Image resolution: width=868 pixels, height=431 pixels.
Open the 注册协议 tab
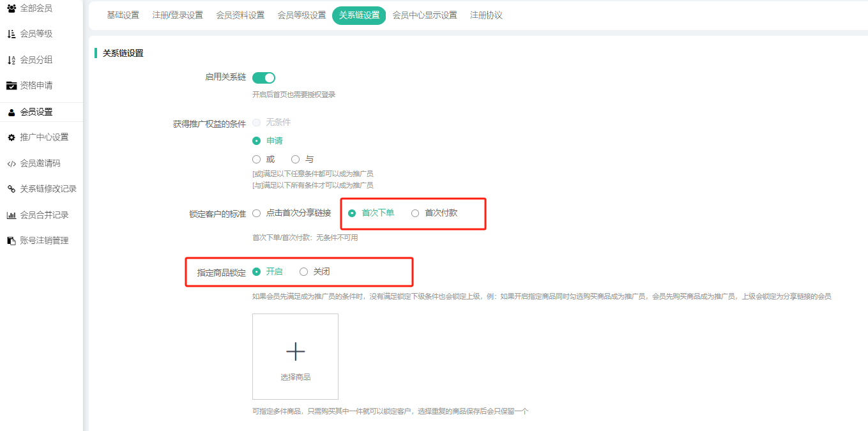pos(486,15)
